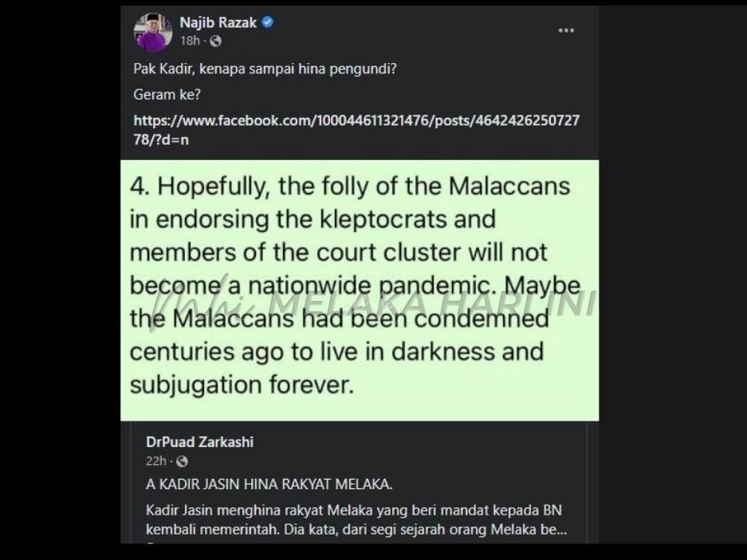Click the '4.' number starting the quote
This screenshot has height=560, width=747.
pos(140,186)
